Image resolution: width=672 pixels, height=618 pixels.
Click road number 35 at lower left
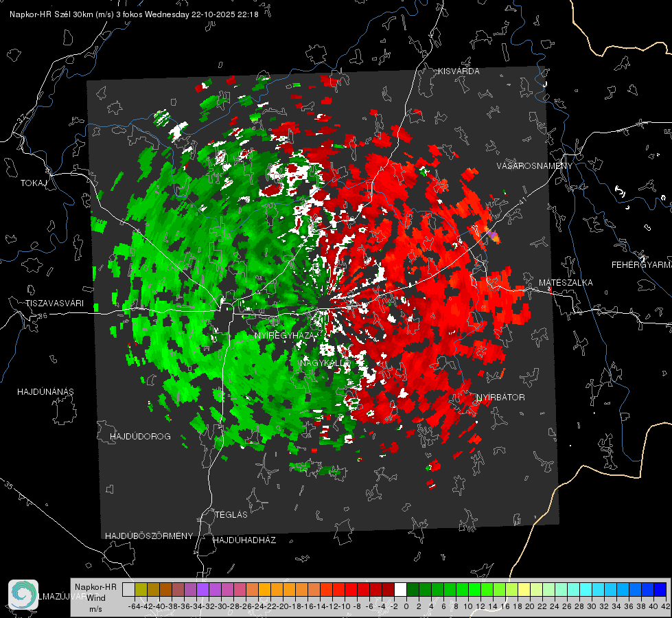(x=8, y=485)
